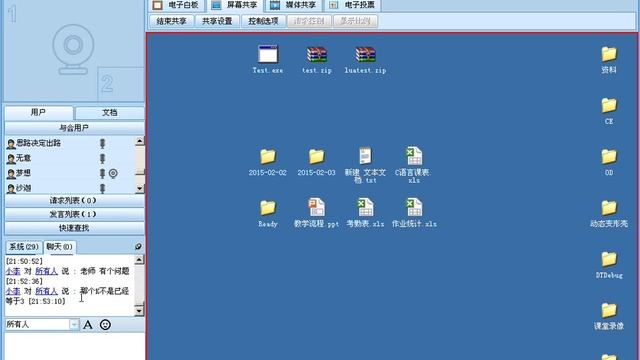Image resolution: width=640 pixels, height=360 pixels.
Task: Click avatar icon of user 无意
Action: [11, 159]
